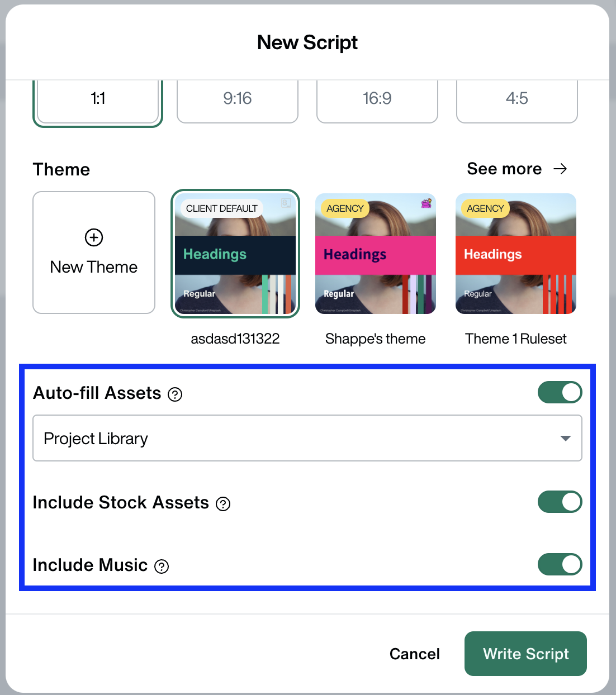This screenshot has height=695, width=616.
Task: Click the Auto-fill Assets help icon
Action: (x=175, y=394)
